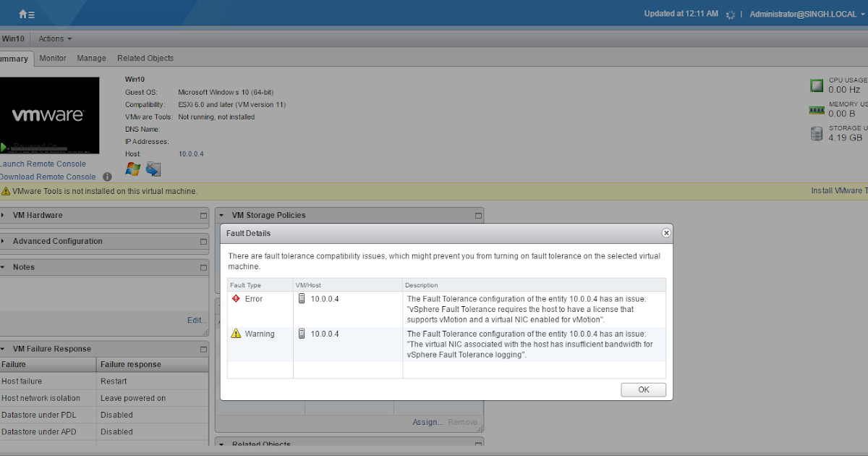
Task: Switch to the Monitor tab
Action: 52,58
